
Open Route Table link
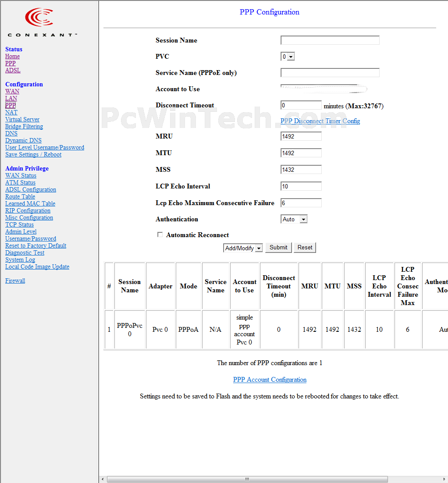[20, 196]
